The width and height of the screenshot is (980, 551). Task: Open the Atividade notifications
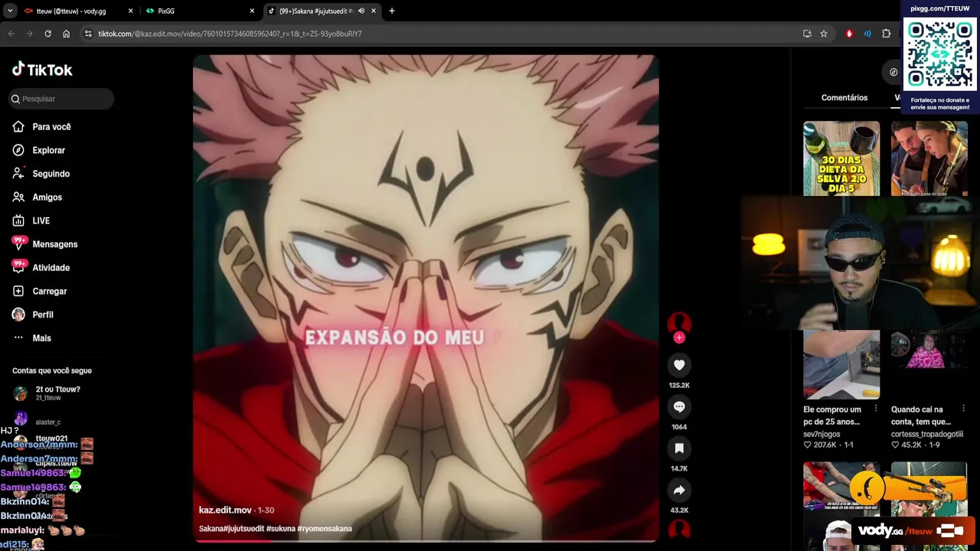[51, 268]
